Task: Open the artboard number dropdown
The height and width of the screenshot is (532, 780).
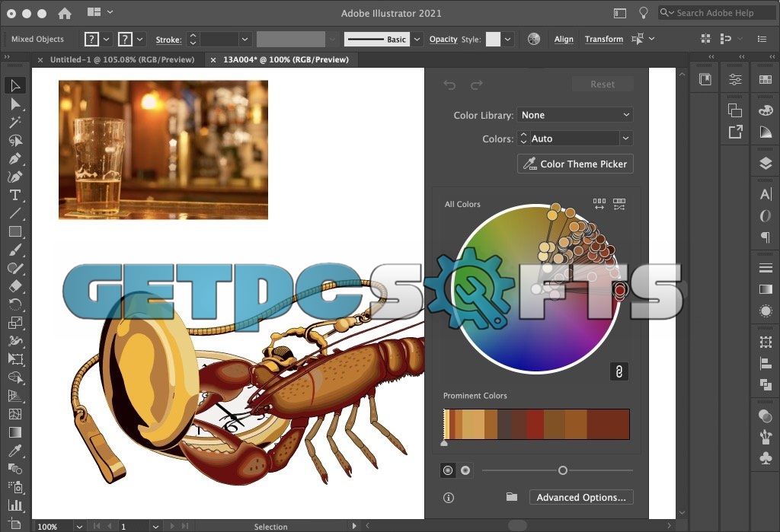Action: pyautogui.click(x=155, y=526)
